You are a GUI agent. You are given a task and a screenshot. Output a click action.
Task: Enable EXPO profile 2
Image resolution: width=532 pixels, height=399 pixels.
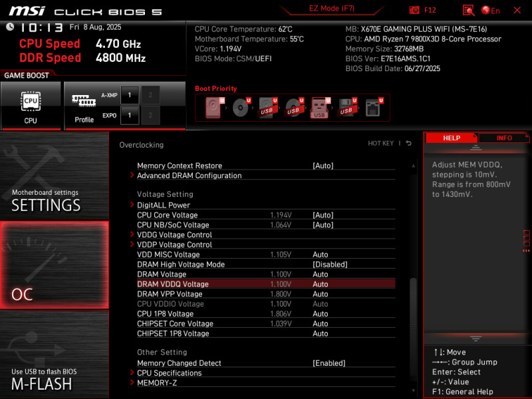150,115
